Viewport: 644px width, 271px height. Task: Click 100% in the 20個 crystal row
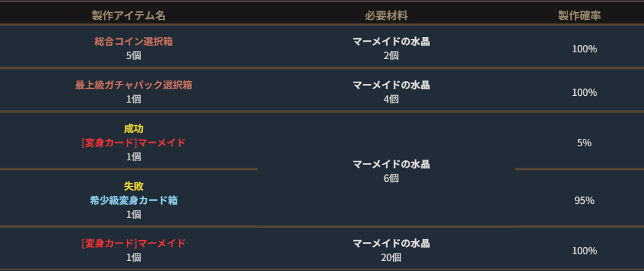pos(584,251)
